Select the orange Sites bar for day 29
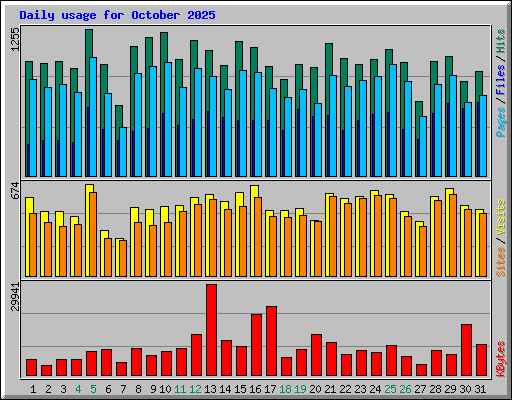The image size is (512, 400). [x=453, y=235]
